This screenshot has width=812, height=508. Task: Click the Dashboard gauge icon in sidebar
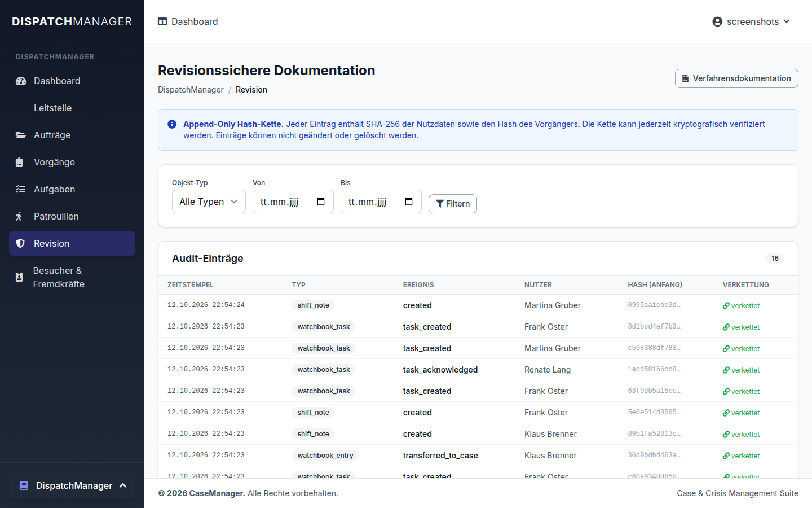21,81
